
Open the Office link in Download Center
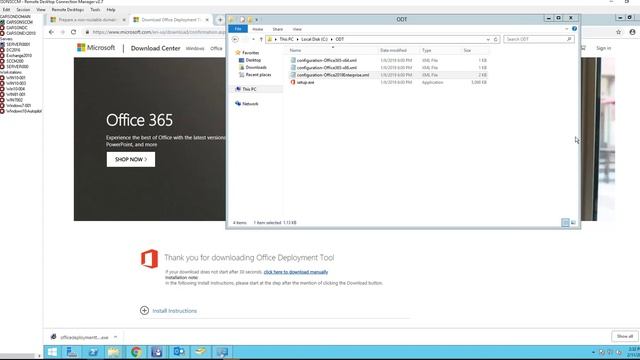(x=216, y=49)
